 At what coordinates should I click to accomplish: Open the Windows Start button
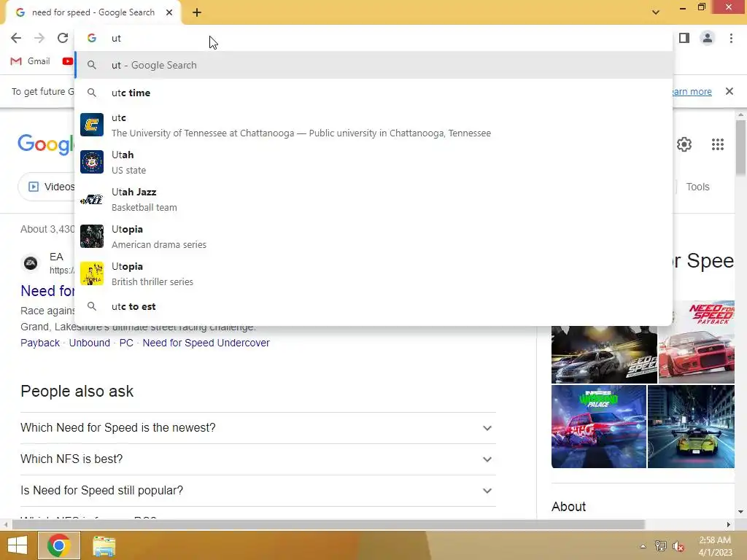(x=18, y=545)
